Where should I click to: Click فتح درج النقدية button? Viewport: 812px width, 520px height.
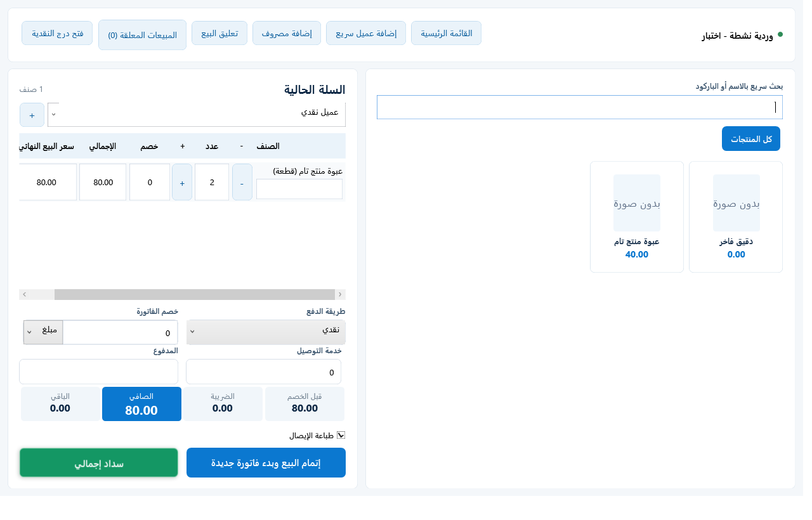tap(57, 33)
